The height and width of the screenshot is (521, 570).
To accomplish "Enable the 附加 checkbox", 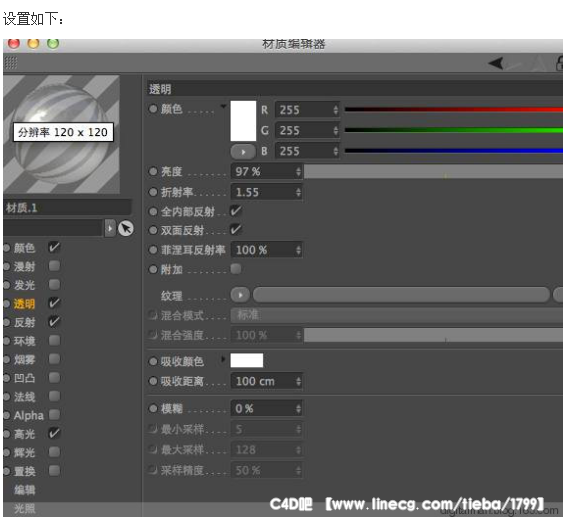I will click(236, 269).
